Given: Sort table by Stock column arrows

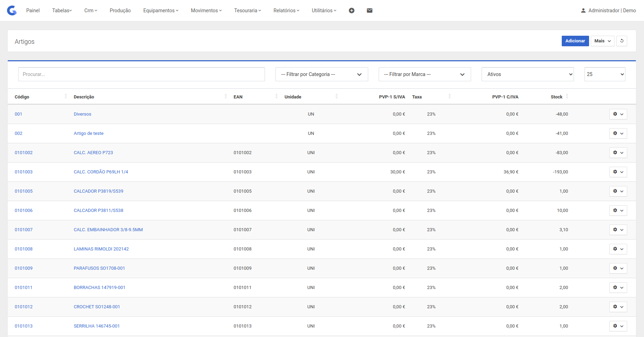Looking at the screenshot, I should [567, 97].
